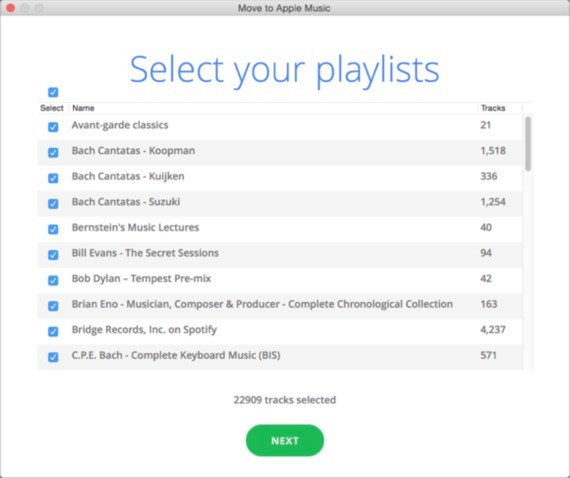Click the 21 track count
This screenshot has height=478, width=570.
(x=486, y=125)
